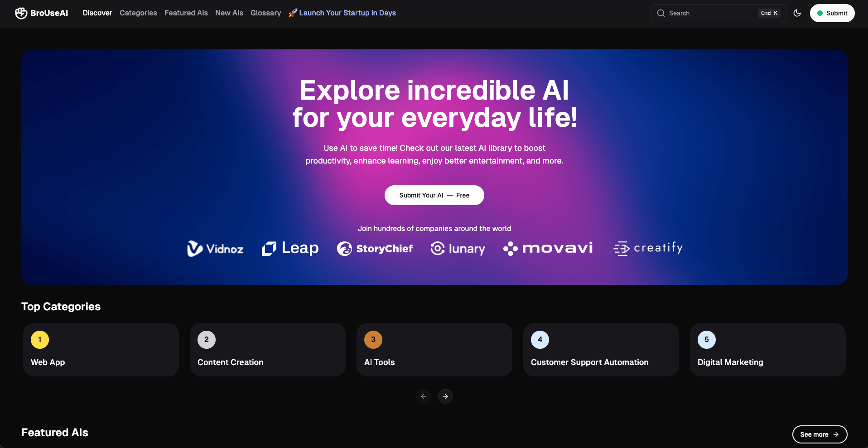Open the Glossary nav item
The image size is (868, 448).
pos(266,13)
